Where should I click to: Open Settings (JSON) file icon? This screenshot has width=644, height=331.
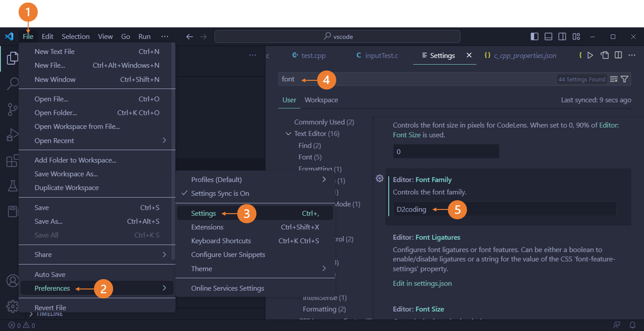pos(604,55)
